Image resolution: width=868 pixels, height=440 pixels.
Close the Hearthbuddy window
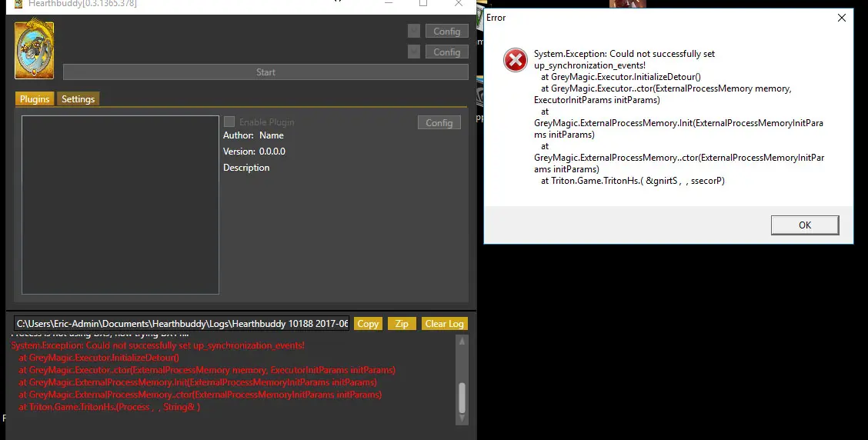(459, 3)
